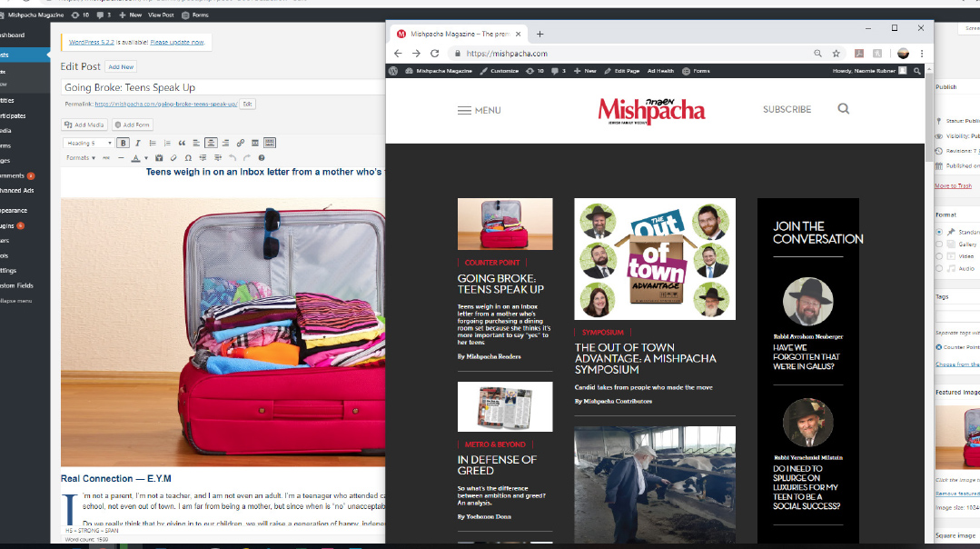This screenshot has height=549, width=980.
Task: Toggle bold formatting in post editor
Action: (x=124, y=144)
